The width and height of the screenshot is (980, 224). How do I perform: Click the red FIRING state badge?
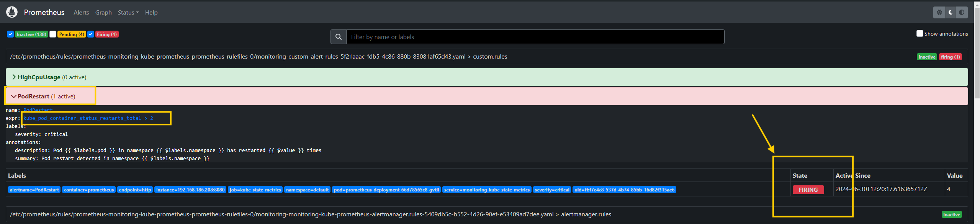[808, 190]
